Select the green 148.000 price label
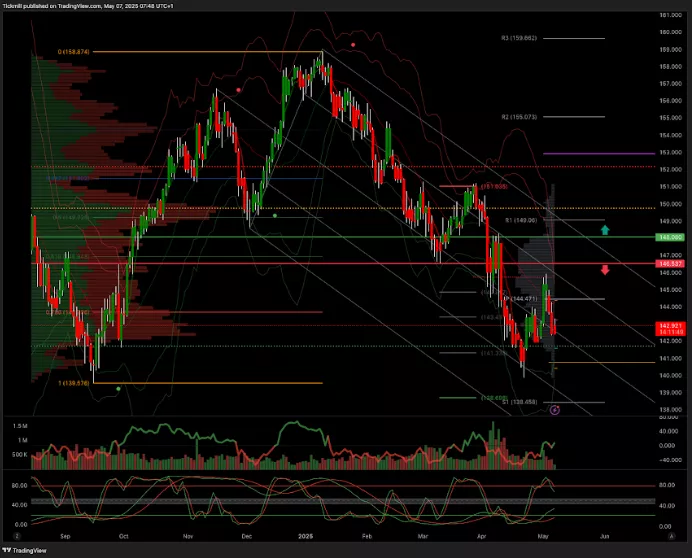 click(668, 237)
